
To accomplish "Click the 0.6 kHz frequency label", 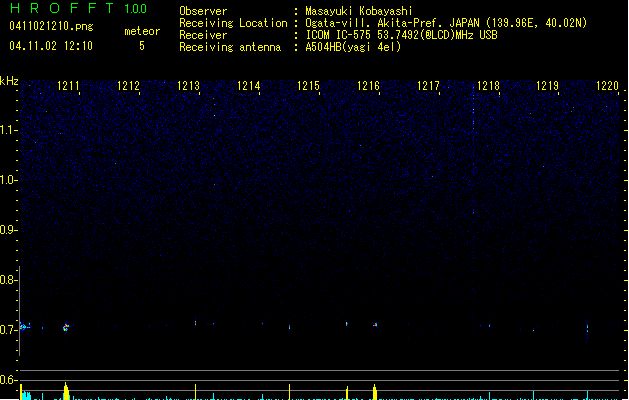I will tap(8, 380).
